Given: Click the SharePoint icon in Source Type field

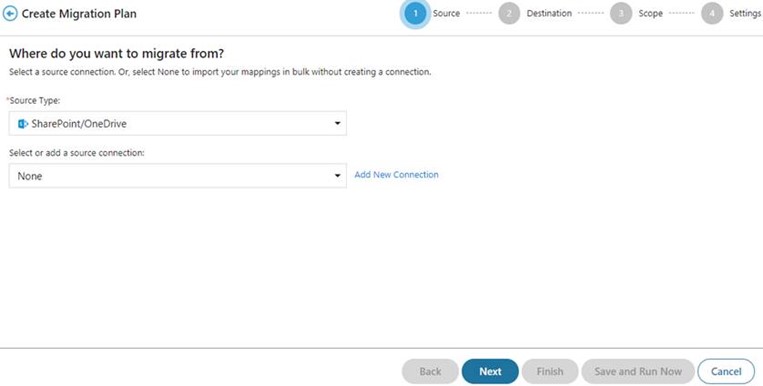Looking at the screenshot, I should tap(22, 124).
